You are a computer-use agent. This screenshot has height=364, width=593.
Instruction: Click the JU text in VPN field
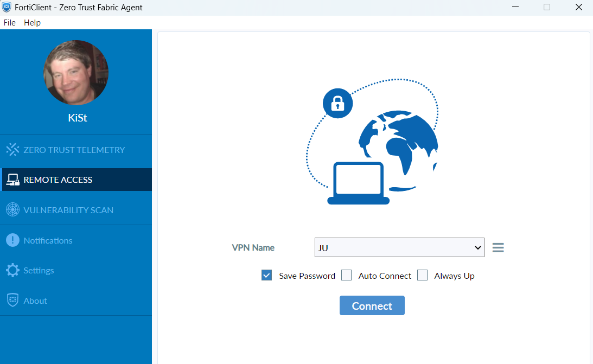tap(323, 248)
